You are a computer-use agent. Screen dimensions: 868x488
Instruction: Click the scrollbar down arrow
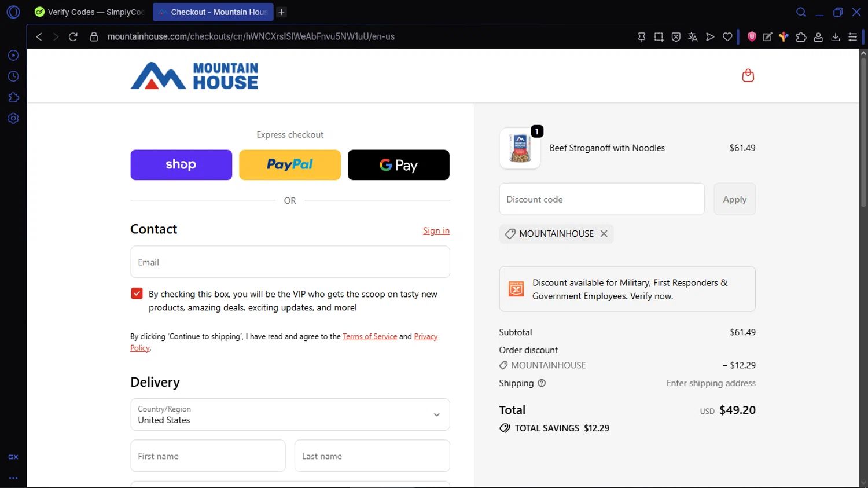point(863,483)
